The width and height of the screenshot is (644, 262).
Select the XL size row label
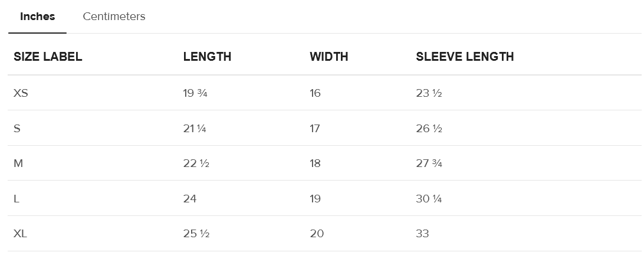[x=20, y=234]
